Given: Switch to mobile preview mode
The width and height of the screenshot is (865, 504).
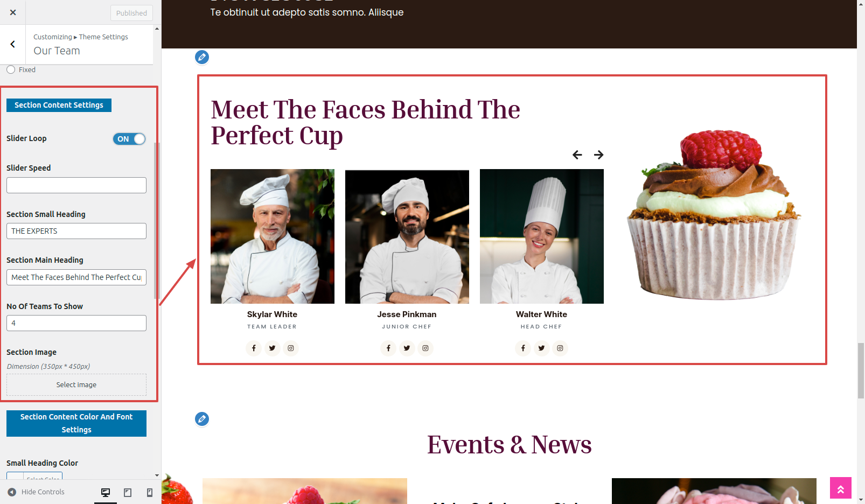Looking at the screenshot, I should pos(150,492).
